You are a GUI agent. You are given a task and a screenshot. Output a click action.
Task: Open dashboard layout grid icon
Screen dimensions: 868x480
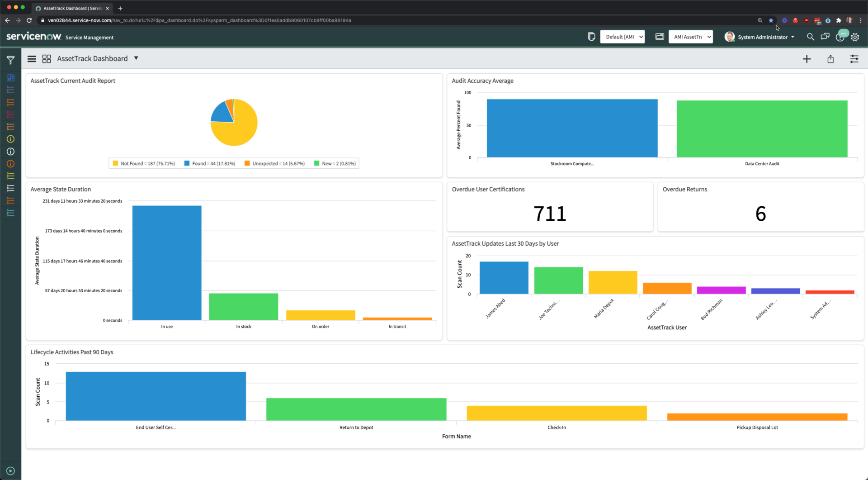[x=46, y=58]
